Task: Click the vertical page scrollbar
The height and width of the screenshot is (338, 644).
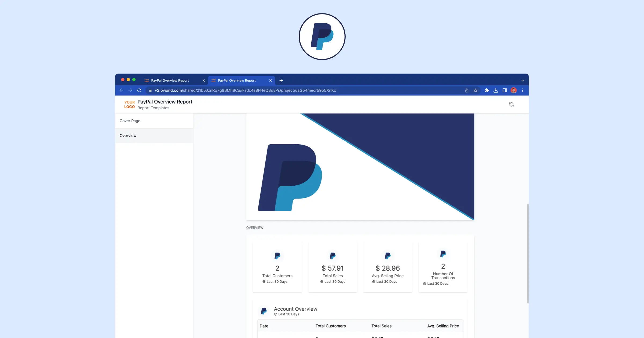Action: pos(528,253)
